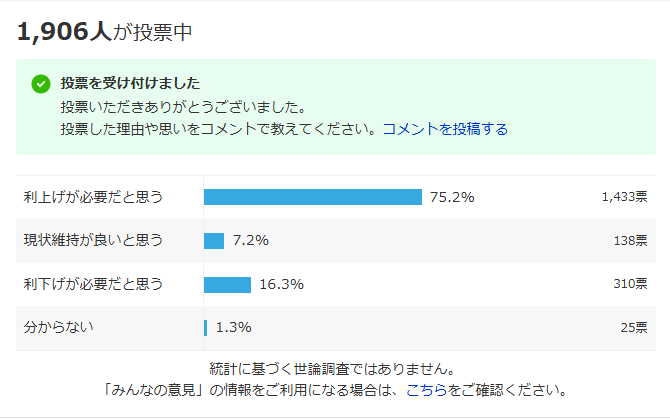Click the 16.3% blue result bar
Screen dimensions: 670x419
tap(227, 285)
